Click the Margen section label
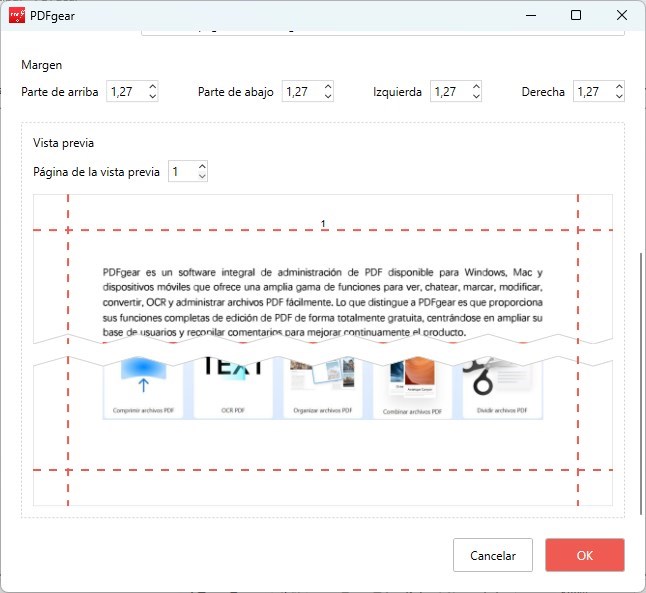 pyautogui.click(x=42, y=65)
